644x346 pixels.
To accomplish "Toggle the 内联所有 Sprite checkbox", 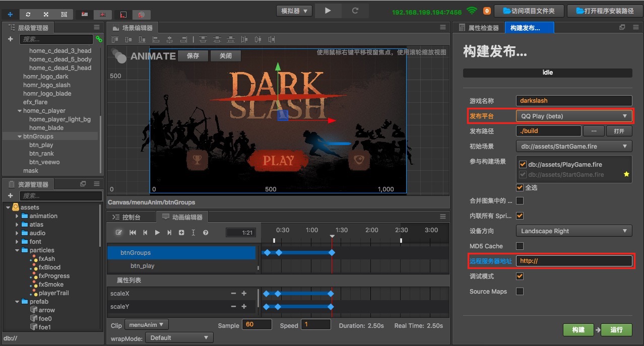I will (x=520, y=216).
